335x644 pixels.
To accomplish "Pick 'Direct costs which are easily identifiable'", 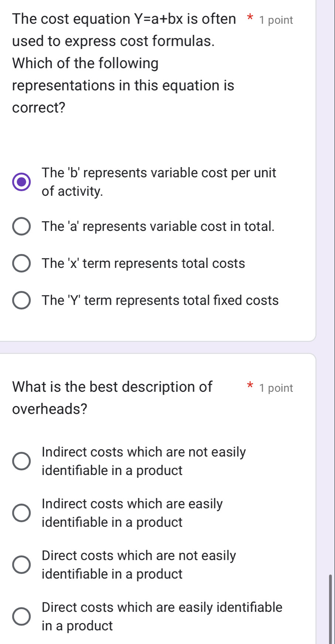I will pos(21,617).
